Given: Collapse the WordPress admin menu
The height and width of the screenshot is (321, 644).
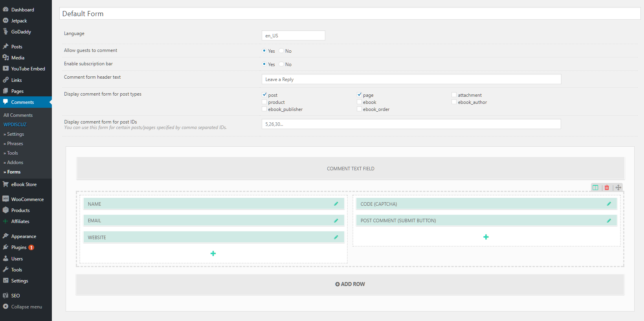Looking at the screenshot, I should pyautogui.click(x=26, y=307).
